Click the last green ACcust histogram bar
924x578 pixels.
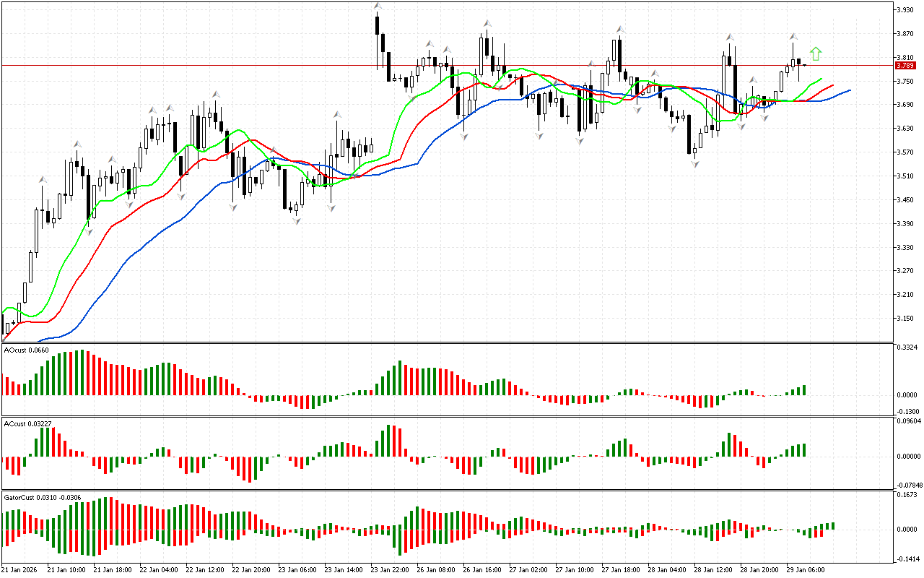[x=803, y=450]
